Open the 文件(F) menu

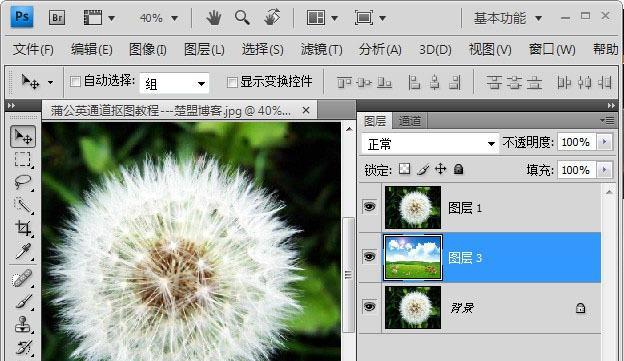(x=33, y=50)
